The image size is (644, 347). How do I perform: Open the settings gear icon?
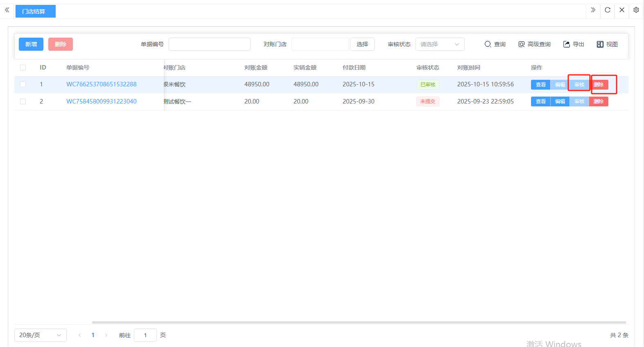636,10
